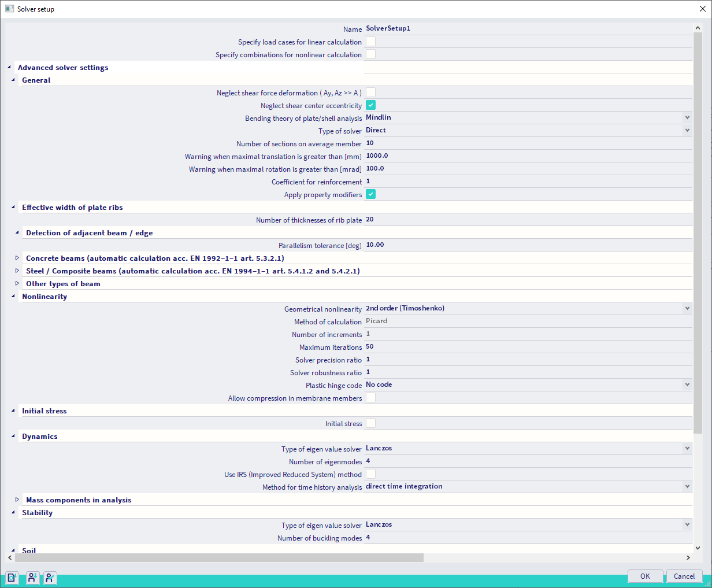Open the Plastic hinge code dropdown
Viewport: 712px width, 588px height.
(687, 385)
